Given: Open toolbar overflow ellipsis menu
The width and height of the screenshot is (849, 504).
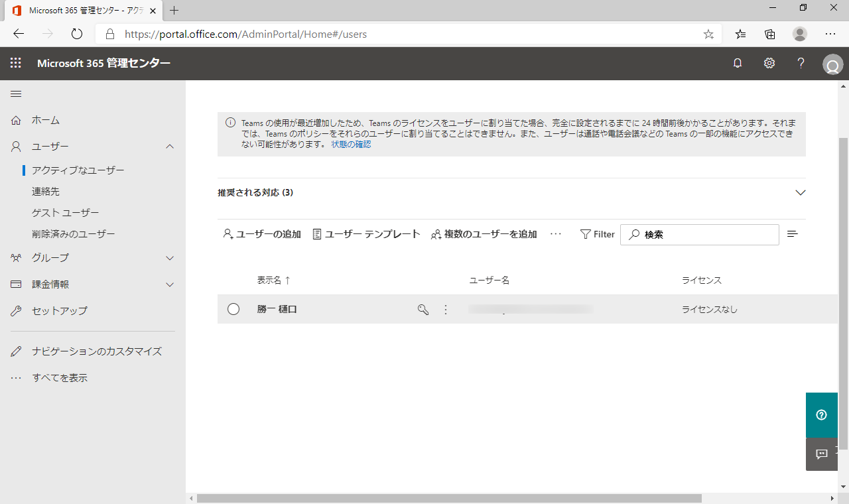Looking at the screenshot, I should pyautogui.click(x=556, y=234).
